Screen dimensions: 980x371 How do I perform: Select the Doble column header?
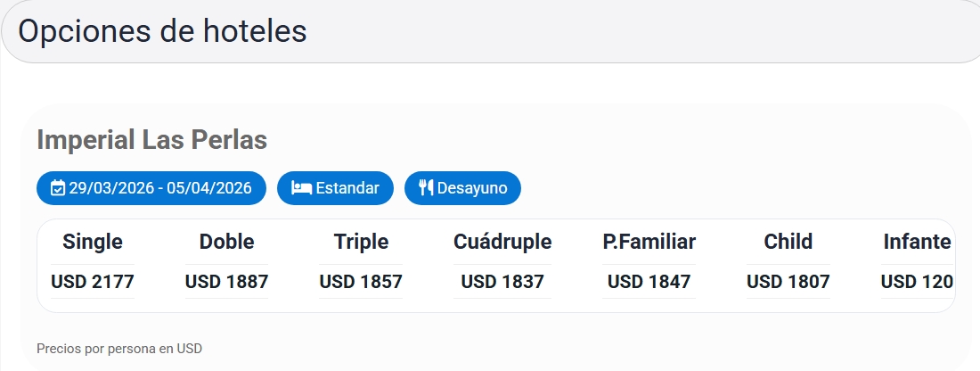pyautogui.click(x=226, y=242)
